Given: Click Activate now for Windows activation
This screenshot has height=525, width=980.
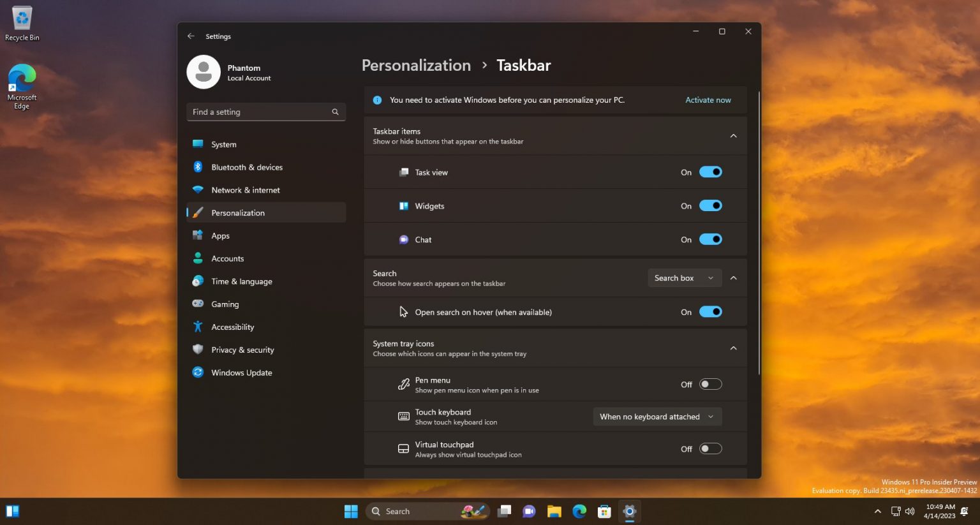Looking at the screenshot, I should pyautogui.click(x=708, y=100).
